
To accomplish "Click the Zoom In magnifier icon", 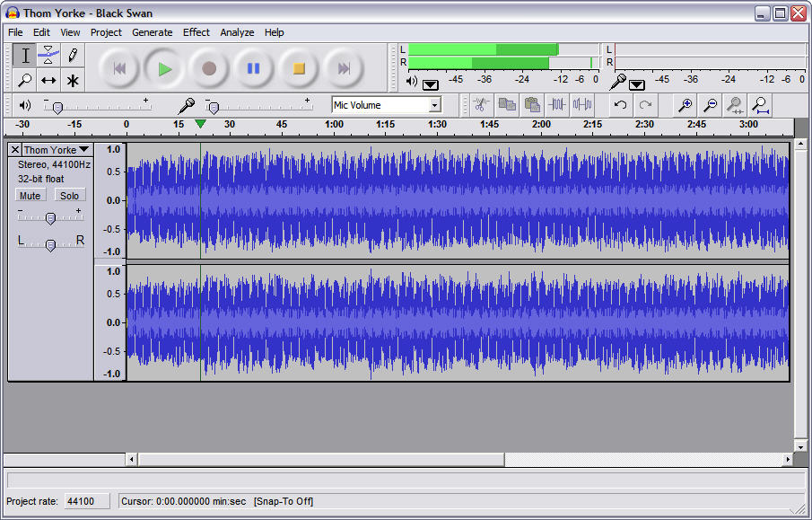I will [685, 105].
